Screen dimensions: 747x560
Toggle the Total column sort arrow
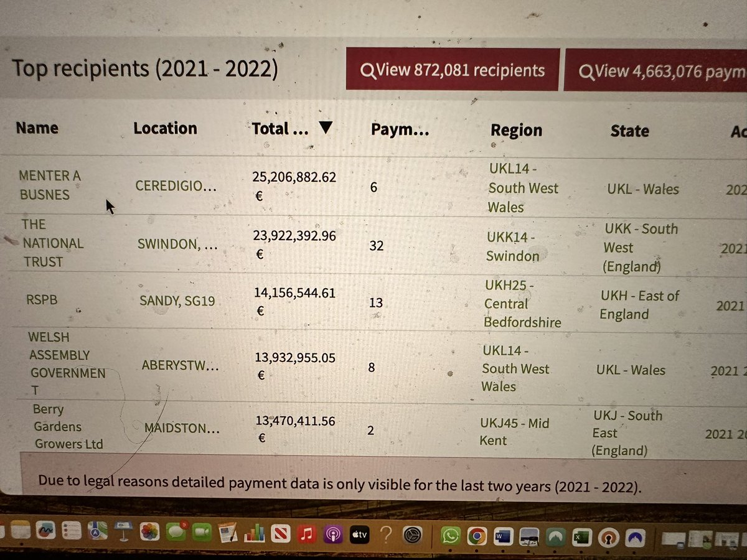click(x=326, y=128)
